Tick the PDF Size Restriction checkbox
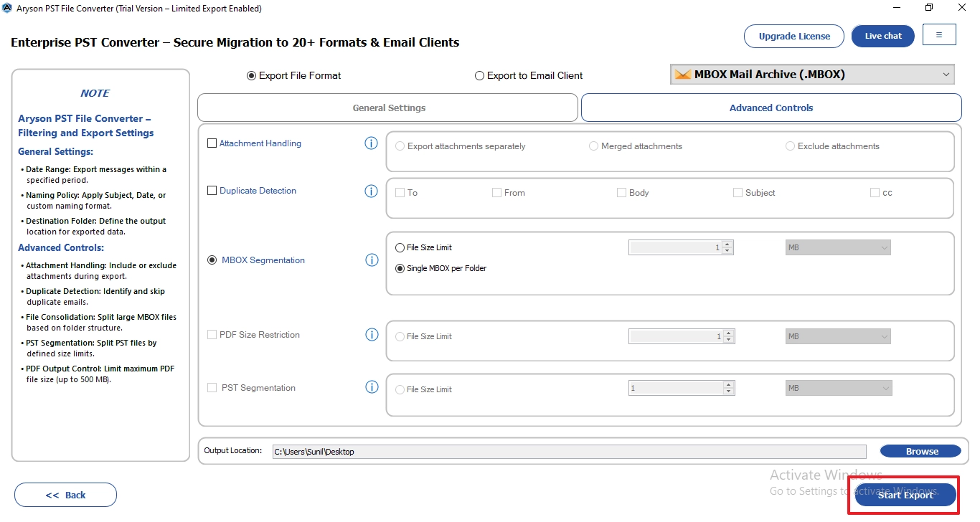 point(212,335)
